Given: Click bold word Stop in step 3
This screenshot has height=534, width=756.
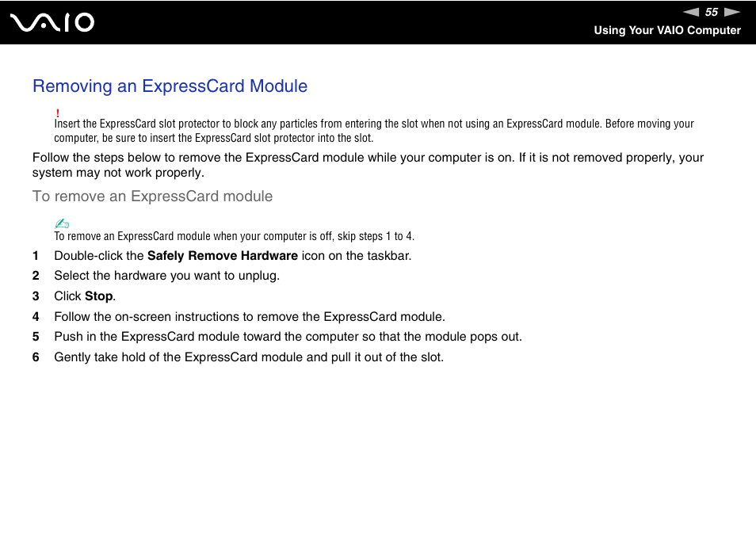Looking at the screenshot, I should pos(98,296).
